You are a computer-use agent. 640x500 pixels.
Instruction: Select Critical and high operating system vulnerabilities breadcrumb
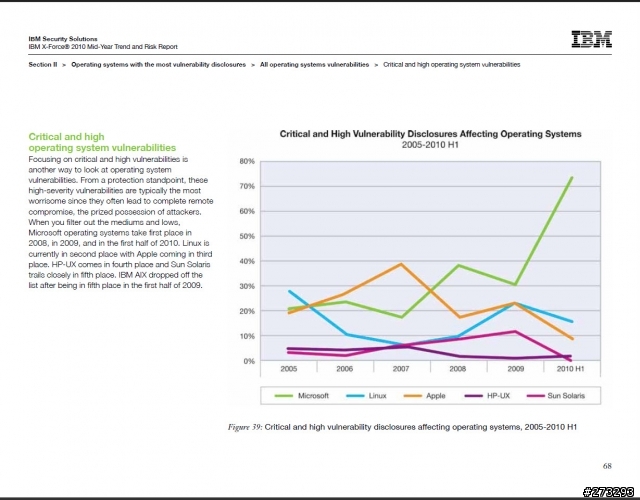451,64
